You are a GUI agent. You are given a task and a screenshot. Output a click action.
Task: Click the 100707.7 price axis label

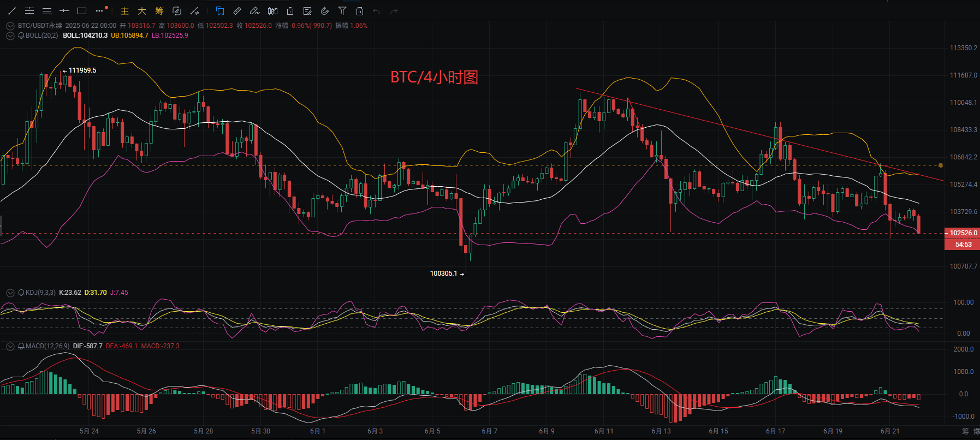point(964,266)
